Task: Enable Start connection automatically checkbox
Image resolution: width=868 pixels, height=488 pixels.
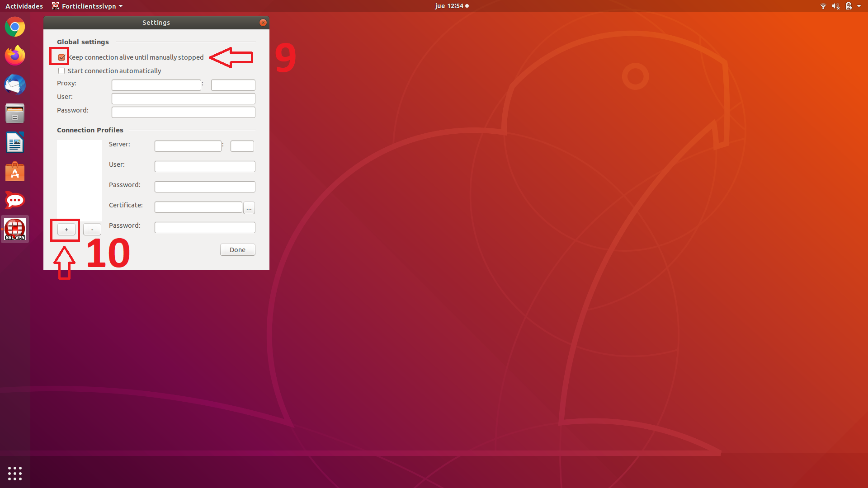Action: (61, 71)
